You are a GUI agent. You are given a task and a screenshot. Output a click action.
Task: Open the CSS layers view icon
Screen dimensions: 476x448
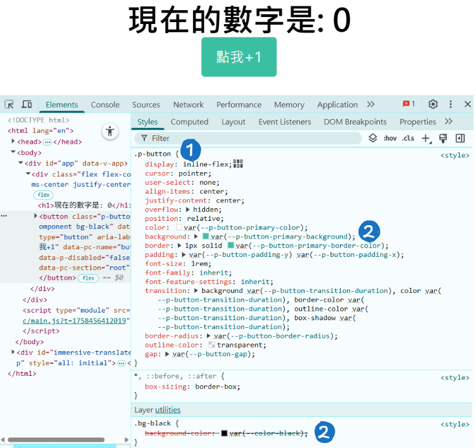(x=373, y=138)
